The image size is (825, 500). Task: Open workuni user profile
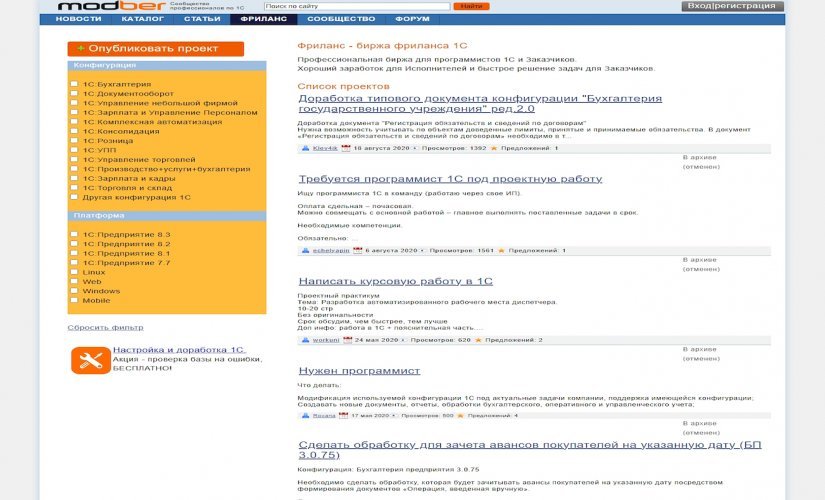point(326,340)
